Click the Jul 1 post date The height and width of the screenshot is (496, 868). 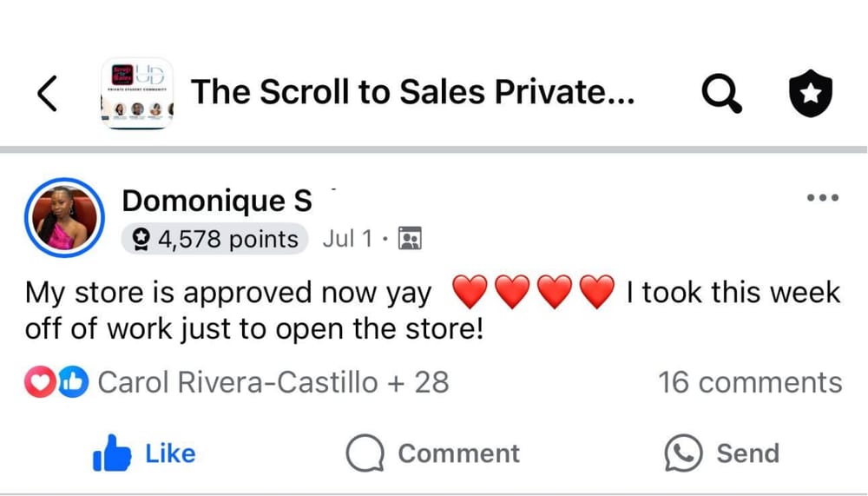348,239
